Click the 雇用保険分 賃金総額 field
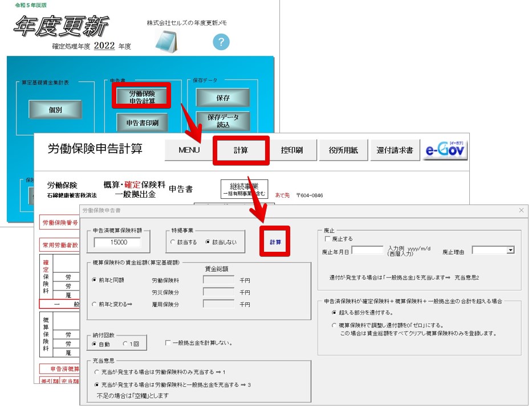 point(218,304)
